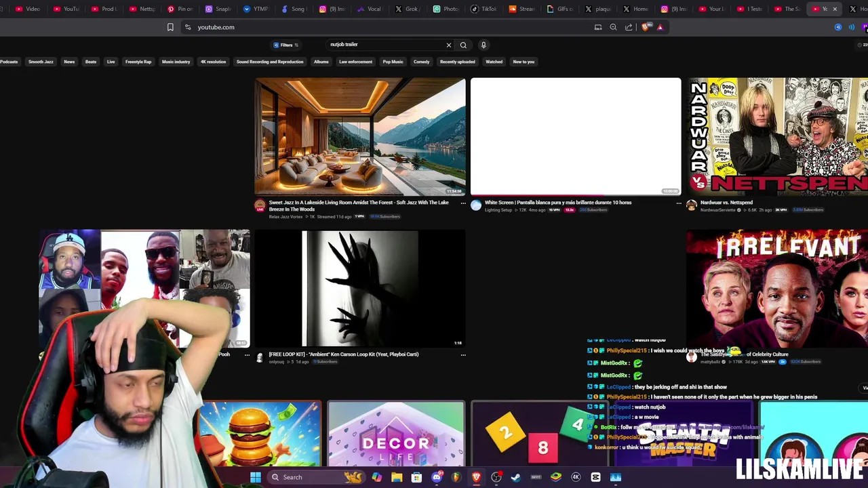Click the YouTube search magnifier button
Screen dimensions: 868x488
pos(463,45)
